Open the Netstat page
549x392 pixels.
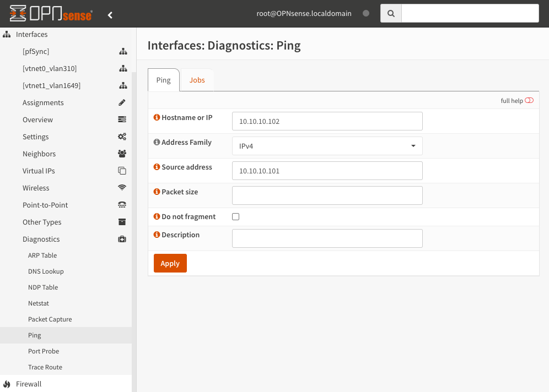click(39, 303)
